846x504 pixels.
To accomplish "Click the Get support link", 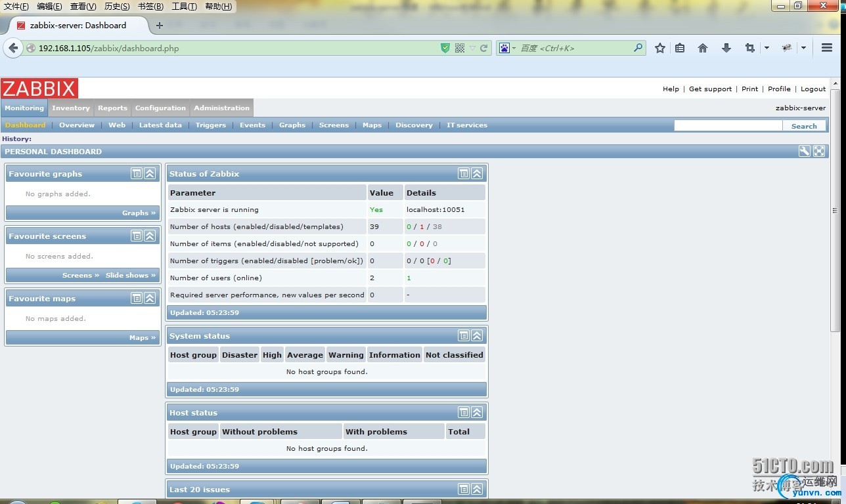I will click(x=710, y=89).
